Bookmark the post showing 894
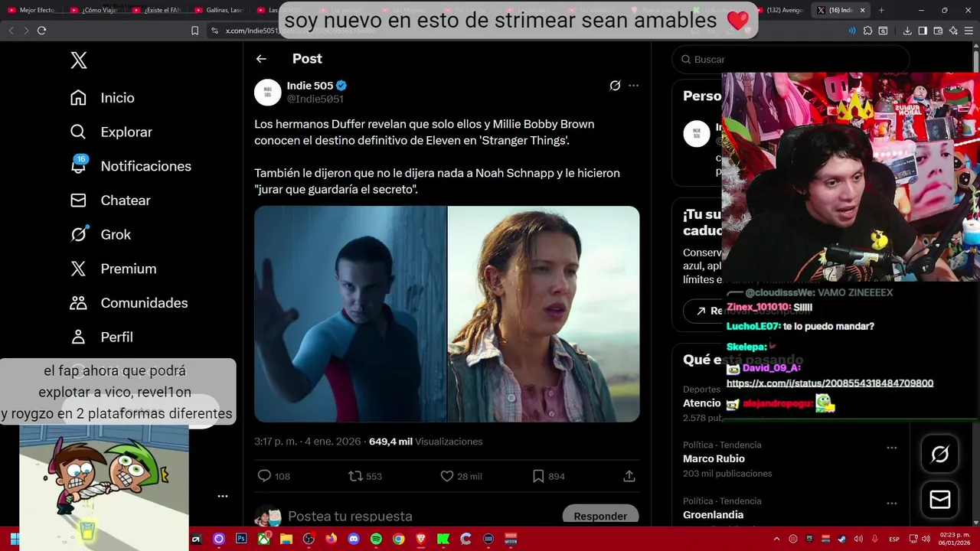This screenshot has width=980, height=551. [x=548, y=476]
